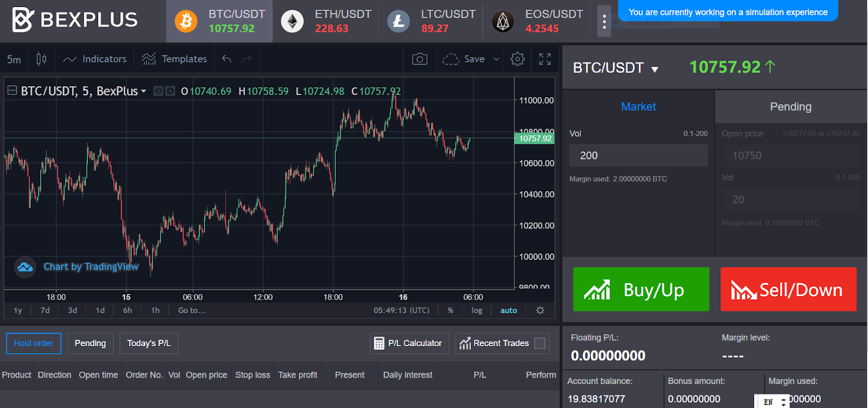868x408 pixels.
Task: Open axis settings gear beside auto
Action: (x=540, y=310)
